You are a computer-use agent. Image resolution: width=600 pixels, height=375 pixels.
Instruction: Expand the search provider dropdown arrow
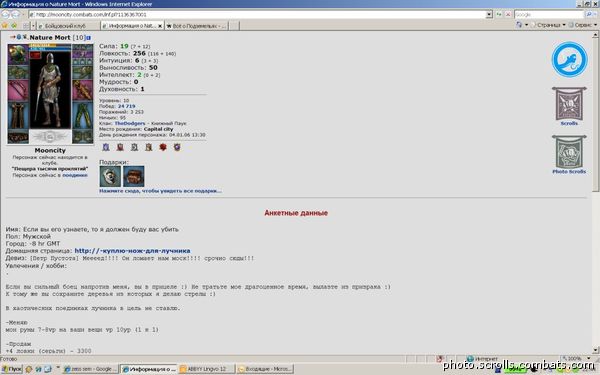[x=596, y=15]
